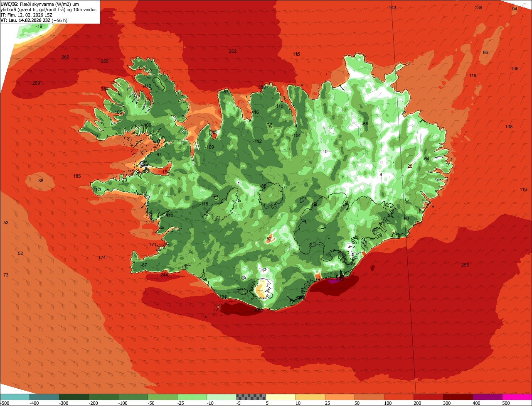Select the dark maroon 300 to 400 swatch
The width and height of the screenshot is (532, 406).
click(x=458, y=397)
